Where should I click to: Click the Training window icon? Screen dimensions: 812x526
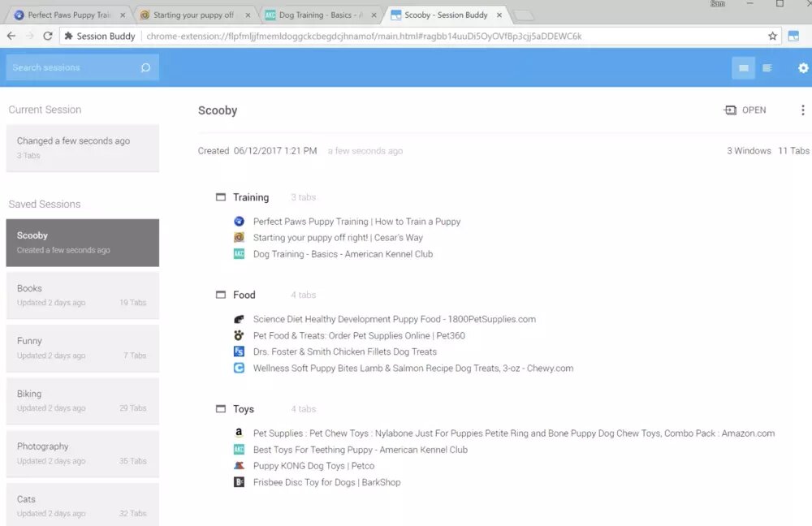tap(221, 197)
